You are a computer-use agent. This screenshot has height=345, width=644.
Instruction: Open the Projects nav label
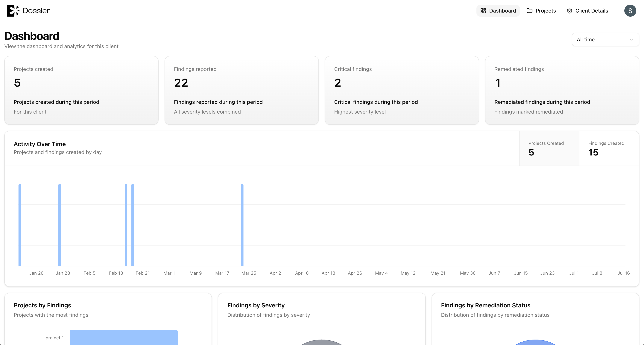point(546,11)
